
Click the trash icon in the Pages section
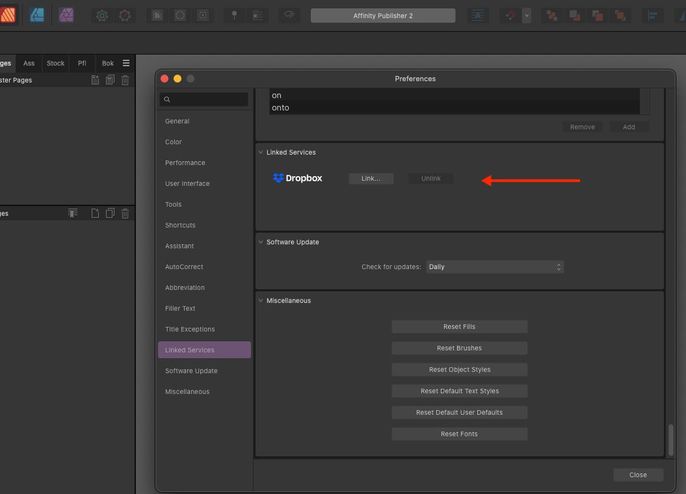coord(125,213)
